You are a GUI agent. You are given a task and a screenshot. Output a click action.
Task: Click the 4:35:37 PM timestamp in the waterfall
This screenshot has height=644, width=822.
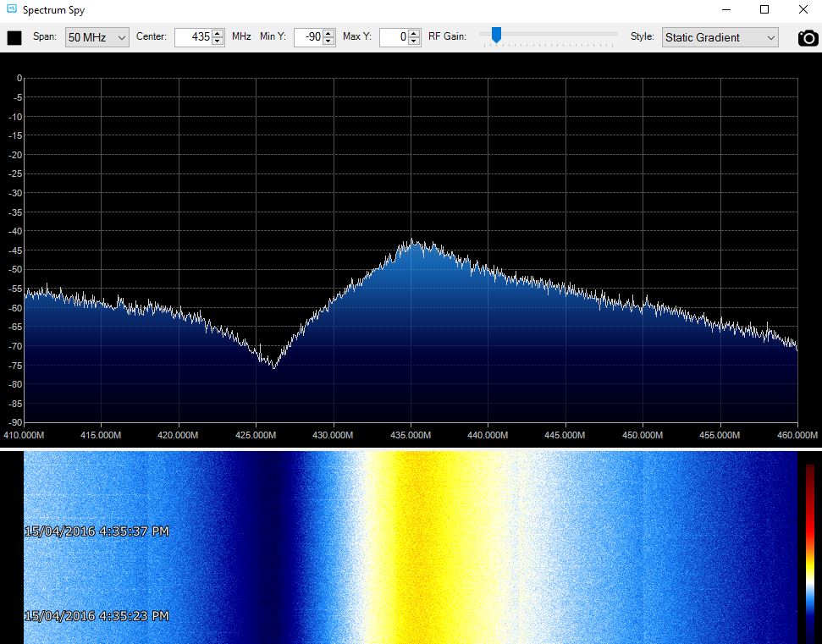(98, 531)
